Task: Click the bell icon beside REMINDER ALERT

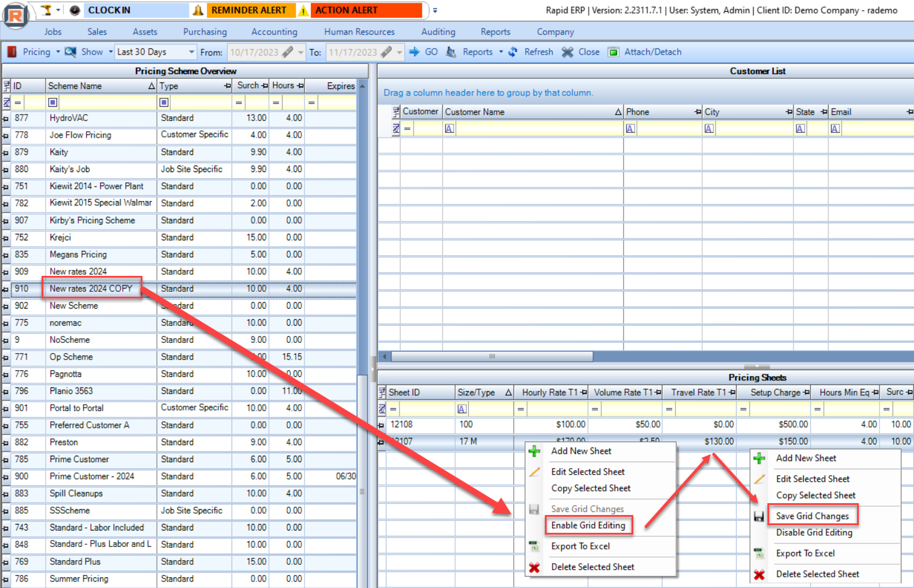Action: tap(198, 10)
